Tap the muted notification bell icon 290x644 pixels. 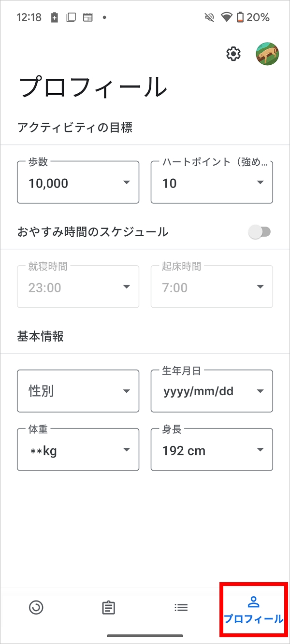tap(209, 17)
